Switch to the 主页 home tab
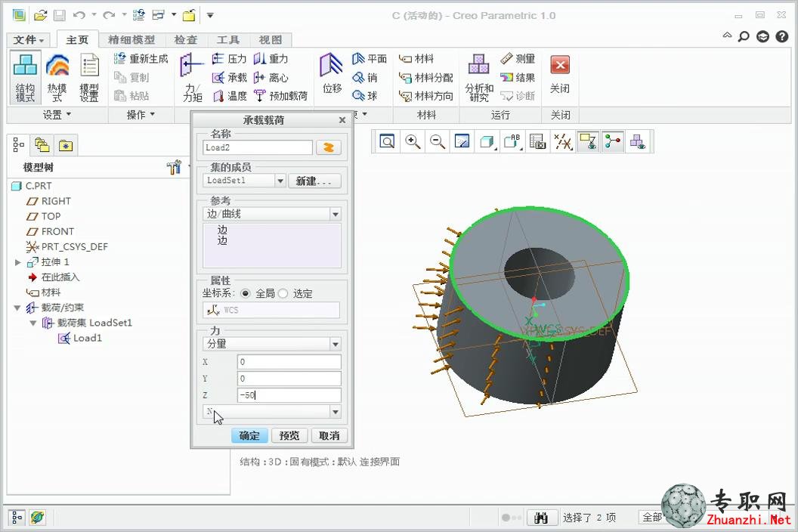 coord(77,40)
